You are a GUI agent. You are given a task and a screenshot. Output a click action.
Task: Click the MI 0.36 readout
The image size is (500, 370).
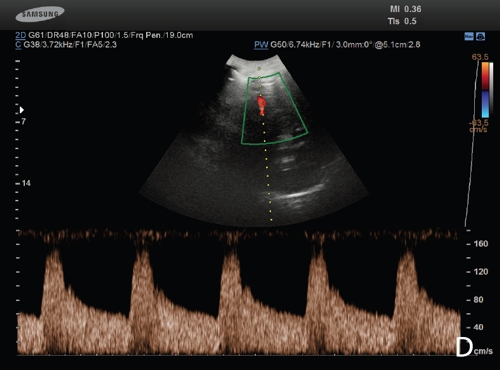point(406,9)
